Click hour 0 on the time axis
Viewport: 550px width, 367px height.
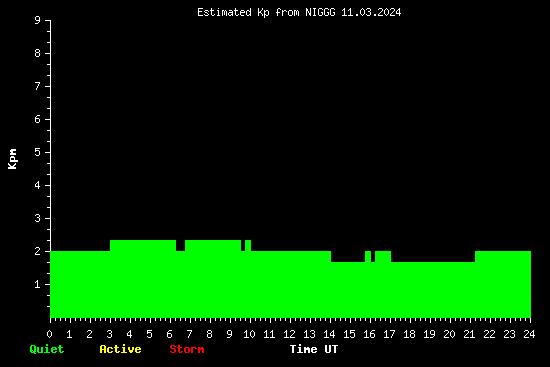[49, 334]
